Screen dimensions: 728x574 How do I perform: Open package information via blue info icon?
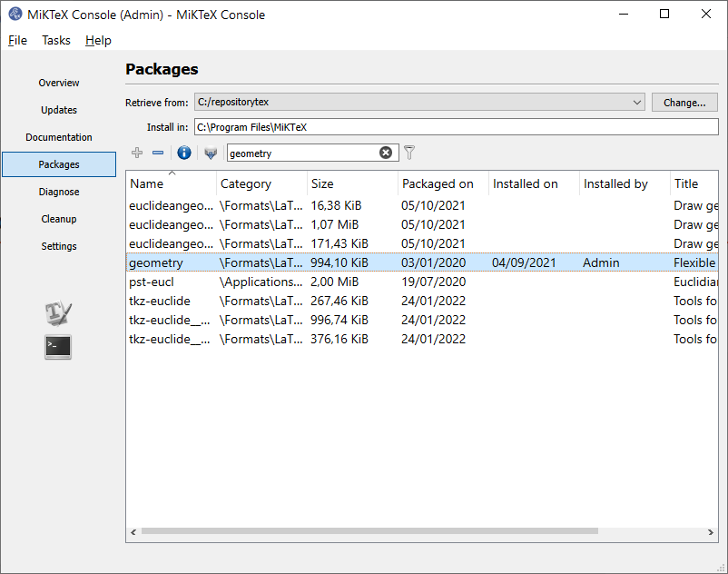tap(184, 153)
